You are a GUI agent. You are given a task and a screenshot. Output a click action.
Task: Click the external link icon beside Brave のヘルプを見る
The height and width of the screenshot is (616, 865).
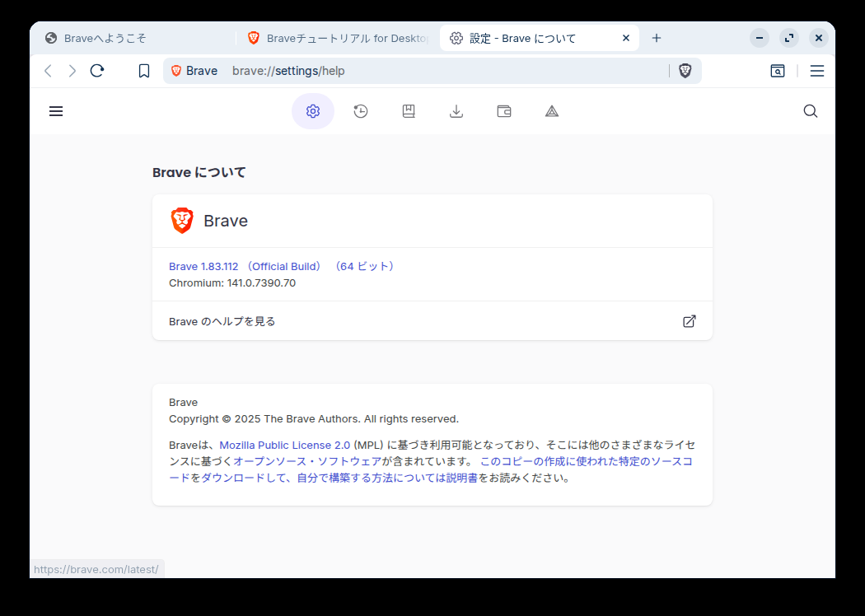click(x=690, y=321)
